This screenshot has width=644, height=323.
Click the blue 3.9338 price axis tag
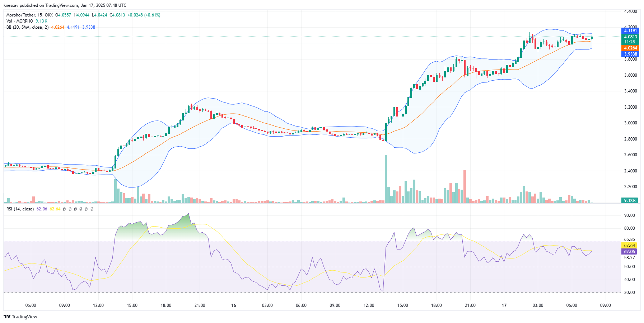(630, 54)
